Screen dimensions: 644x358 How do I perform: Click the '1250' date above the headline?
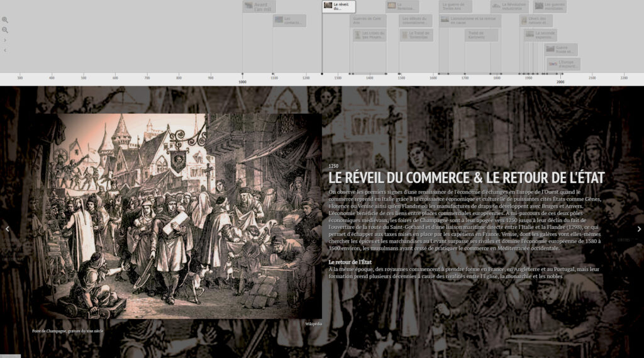(333, 166)
